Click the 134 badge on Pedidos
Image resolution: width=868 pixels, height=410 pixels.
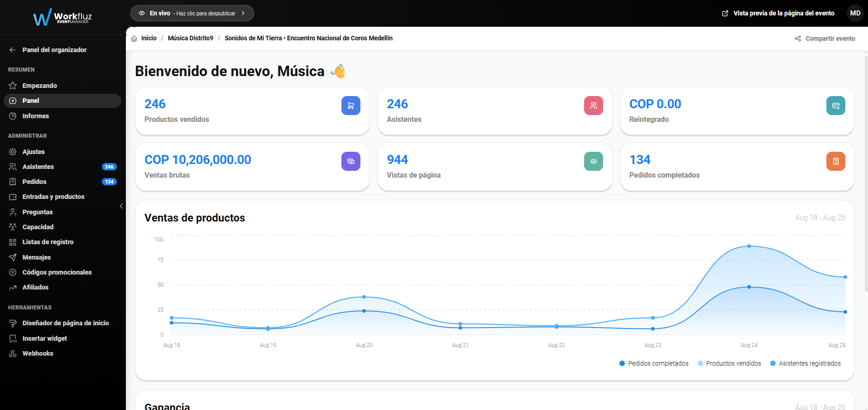109,182
